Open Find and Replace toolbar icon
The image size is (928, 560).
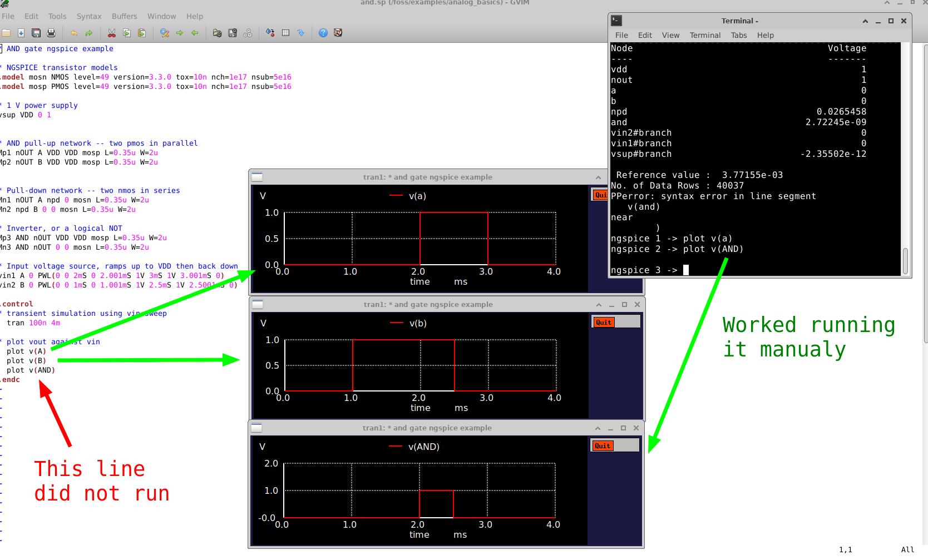point(164,33)
